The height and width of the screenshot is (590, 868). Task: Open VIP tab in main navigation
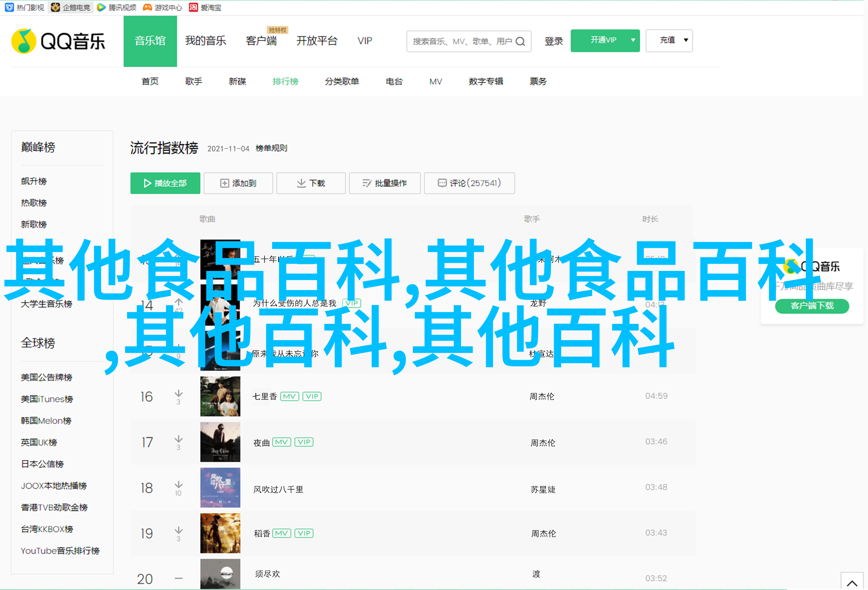click(x=365, y=41)
